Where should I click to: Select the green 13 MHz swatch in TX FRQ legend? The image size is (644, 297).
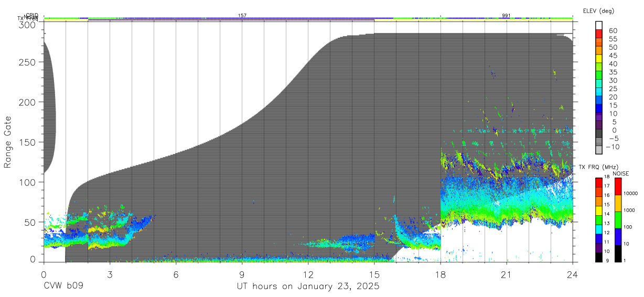(x=599, y=219)
